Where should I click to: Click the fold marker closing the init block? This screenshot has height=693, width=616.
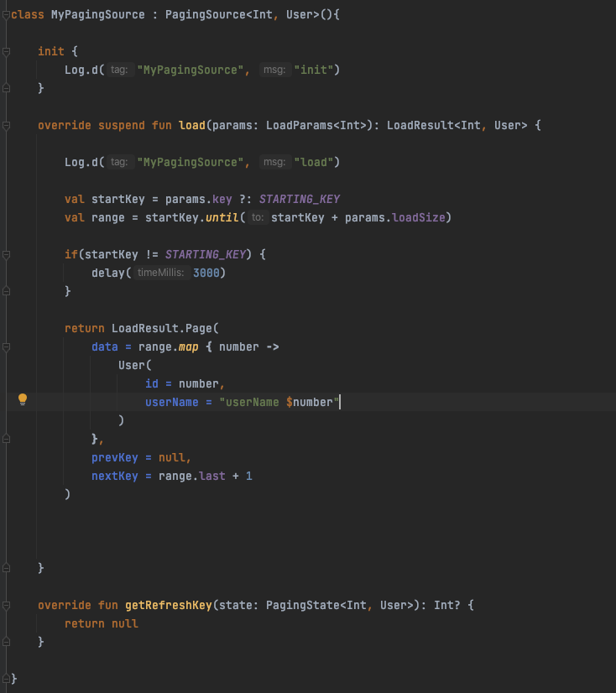click(6, 88)
